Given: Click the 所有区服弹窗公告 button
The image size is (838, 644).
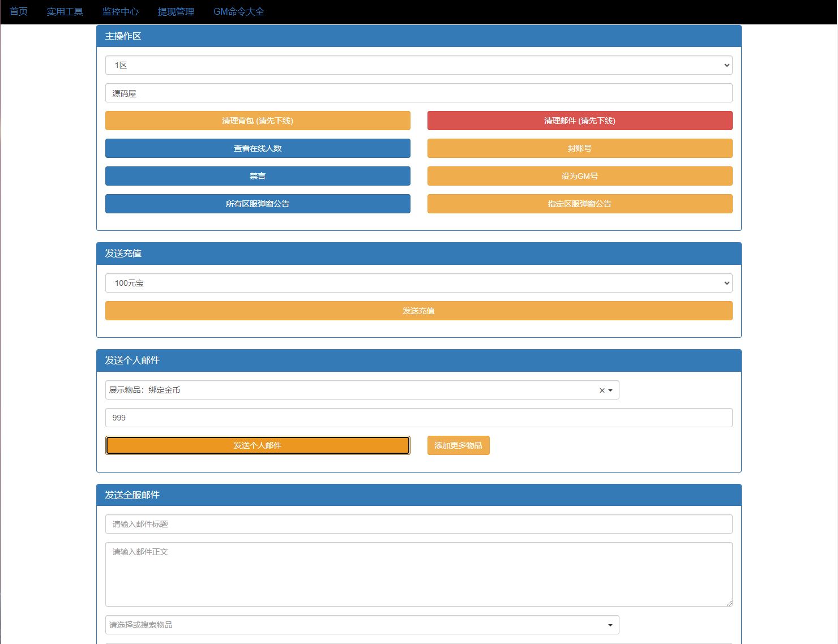Looking at the screenshot, I should pos(258,204).
